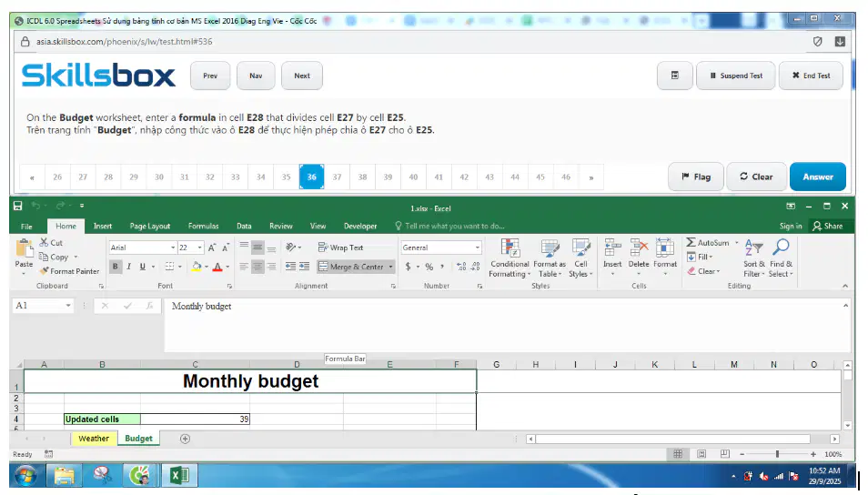This screenshot has width=868, height=495.
Task: Open the Weather sheet tab
Action: (x=94, y=439)
